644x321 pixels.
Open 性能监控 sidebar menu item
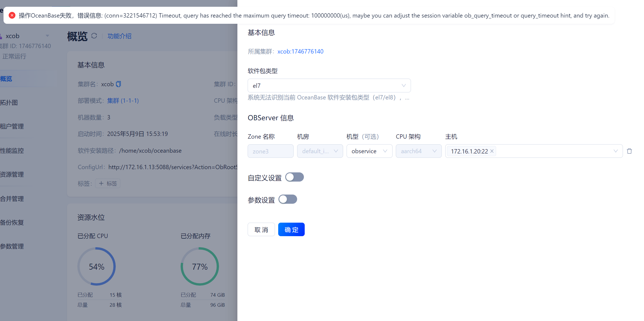point(12,151)
